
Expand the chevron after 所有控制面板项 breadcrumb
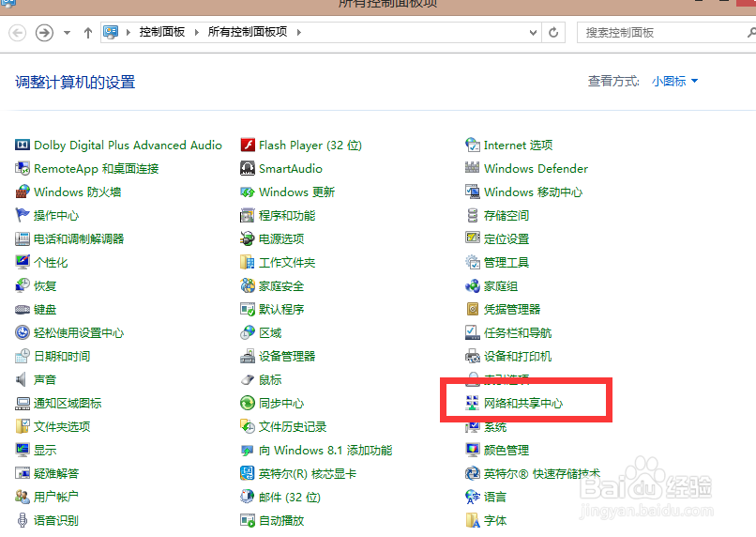click(299, 32)
